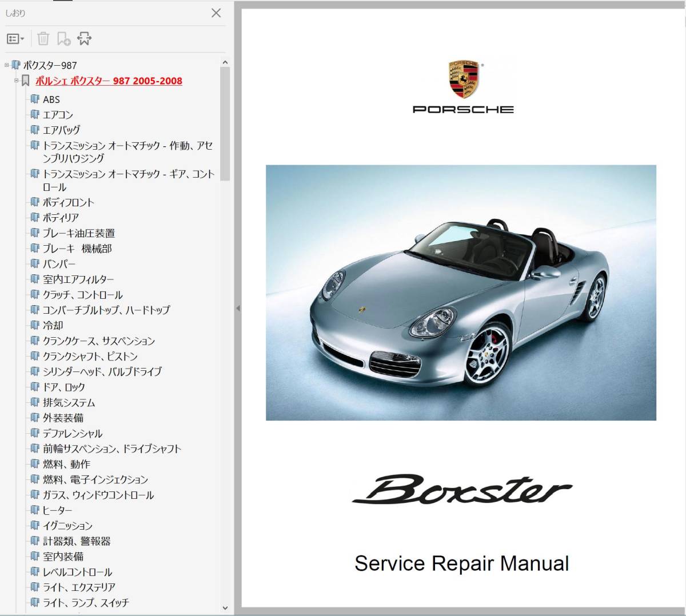
Task: Open the ブレーキ油圧装置 bookmark
Action: (x=79, y=233)
